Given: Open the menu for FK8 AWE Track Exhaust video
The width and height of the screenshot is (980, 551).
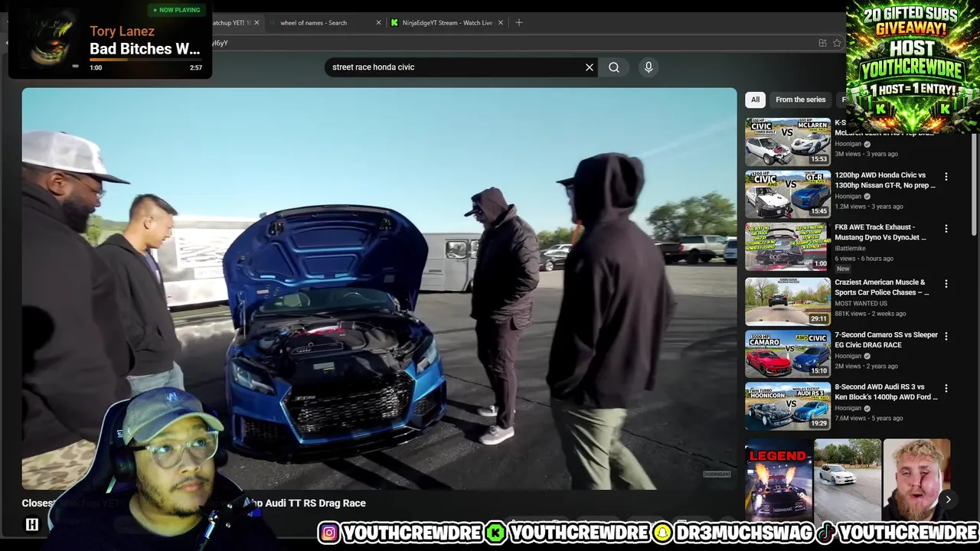Looking at the screenshot, I should (x=946, y=229).
